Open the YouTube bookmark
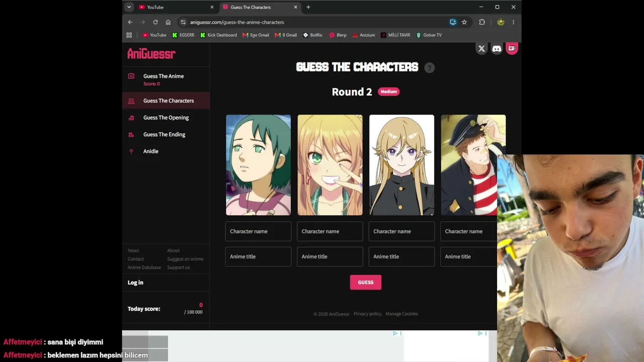The height and width of the screenshot is (362, 644). click(154, 35)
